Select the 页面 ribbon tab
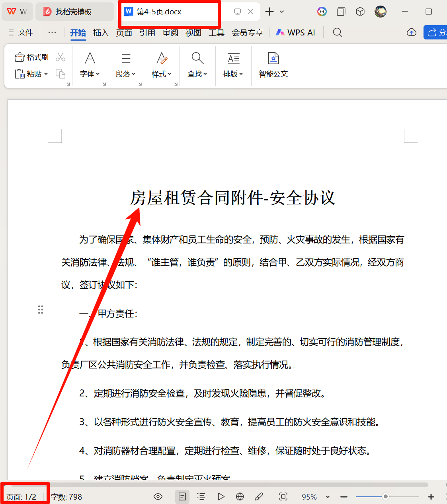 click(124, 33)
